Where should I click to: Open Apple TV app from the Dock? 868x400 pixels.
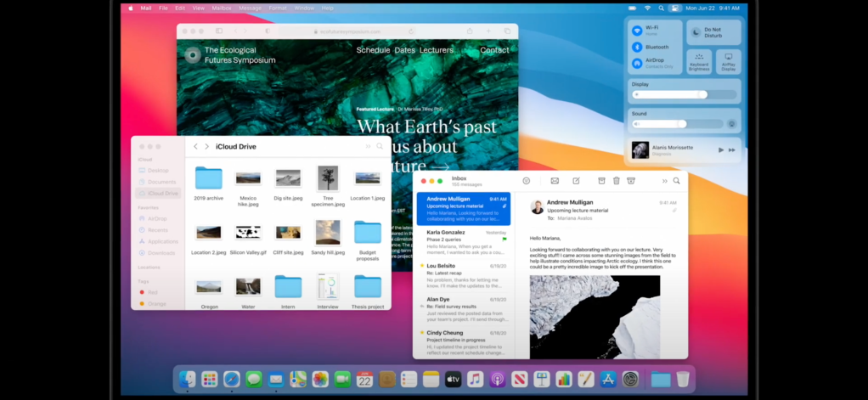(x=453, y=380)
